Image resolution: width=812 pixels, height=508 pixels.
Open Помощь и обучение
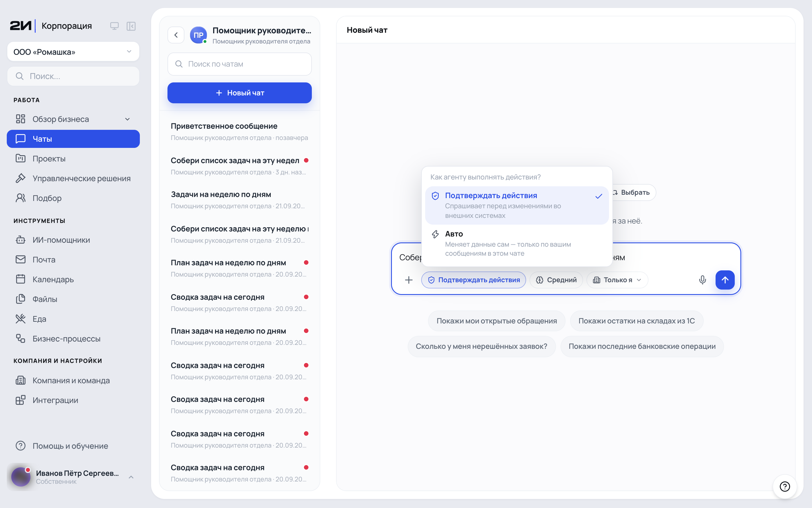click(x=73, y=446)
